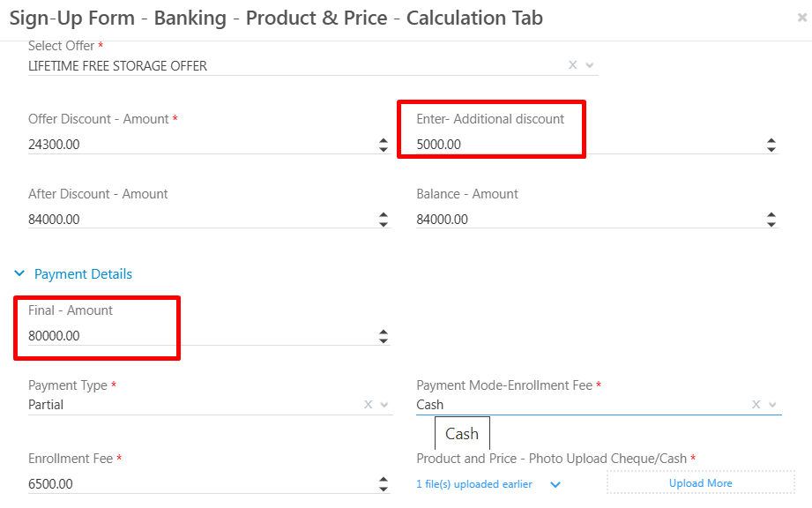The width and height of the screenshot is (812, 508).
Task: Clear the Select Offer field with X icon
Action: point(573,65)
